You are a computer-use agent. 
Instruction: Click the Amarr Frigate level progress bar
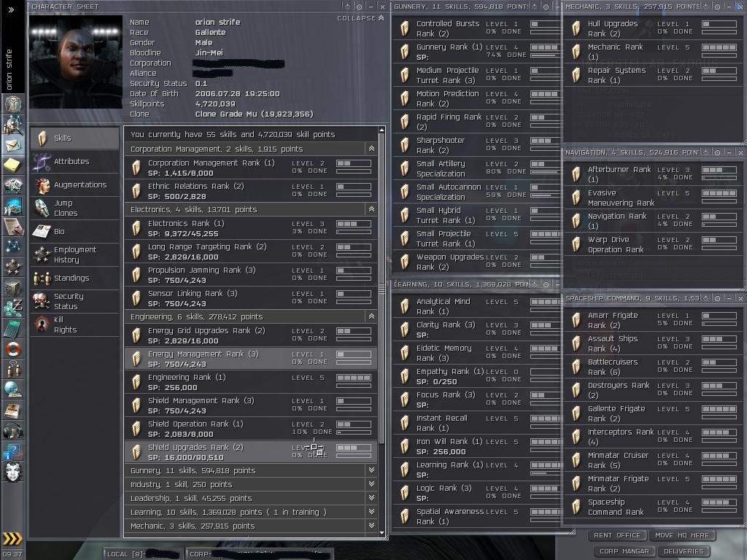pyautogui.click(x=719, y=323)
